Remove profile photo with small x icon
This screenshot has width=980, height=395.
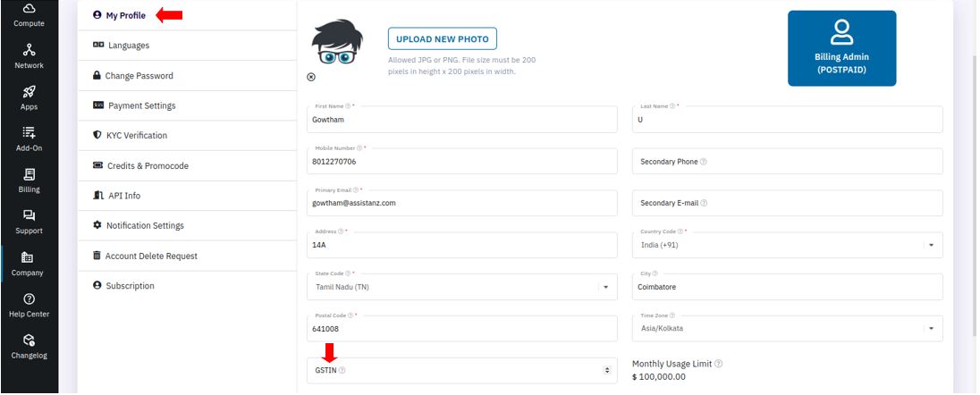tap(311, 77)
